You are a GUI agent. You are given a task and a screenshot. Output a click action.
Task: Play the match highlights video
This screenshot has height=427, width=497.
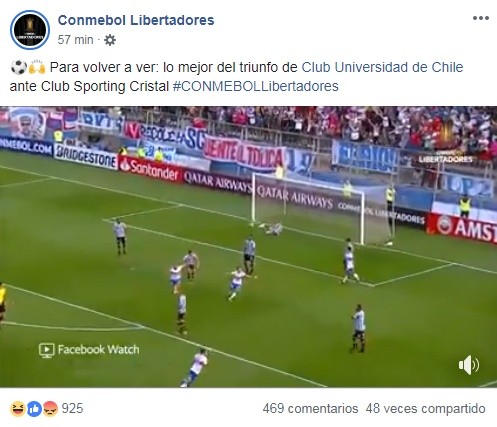pyautogui.click(x=248, y=247)
